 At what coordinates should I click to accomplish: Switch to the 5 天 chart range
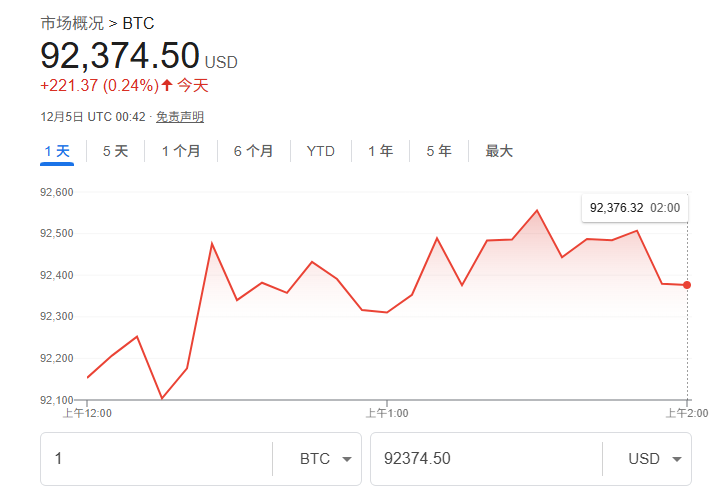(115, 152)
